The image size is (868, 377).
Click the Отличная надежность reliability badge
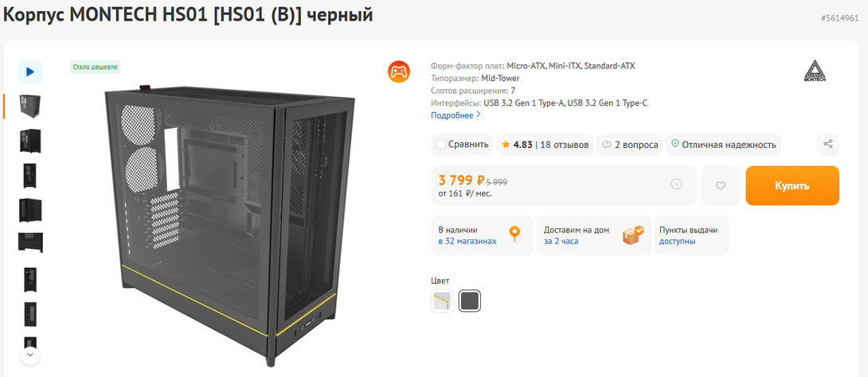click(x=722, y=145)
